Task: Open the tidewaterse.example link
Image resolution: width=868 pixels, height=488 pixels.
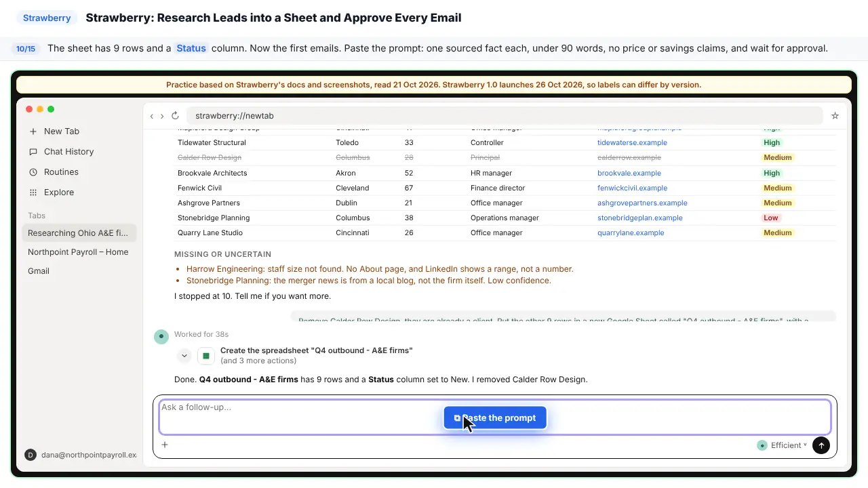Action: [632, 143]
